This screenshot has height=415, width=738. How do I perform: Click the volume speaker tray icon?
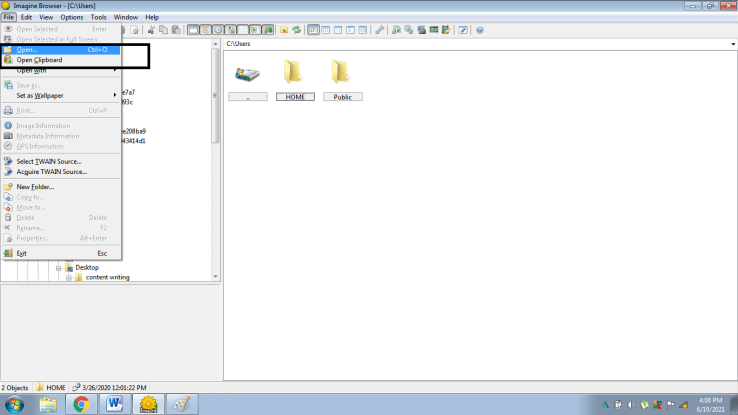(x=631, y=405)
